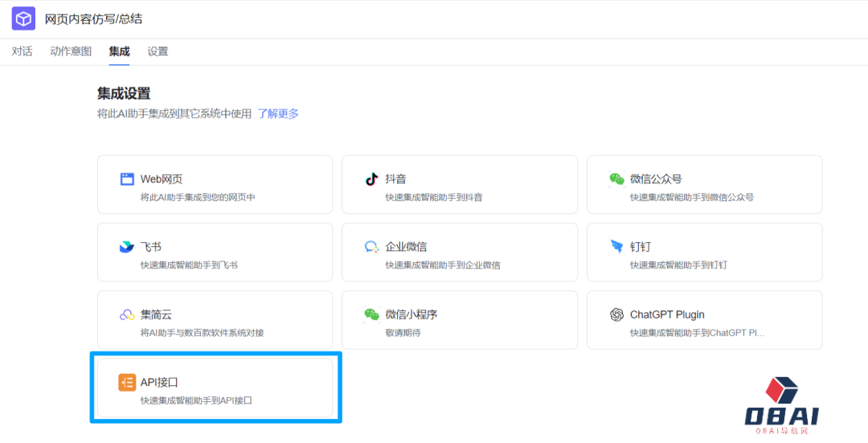Image resolution: width=868 pixels, height=443 pixels.
Task: Open the API接口 integration card
Action: coord(215,388)
